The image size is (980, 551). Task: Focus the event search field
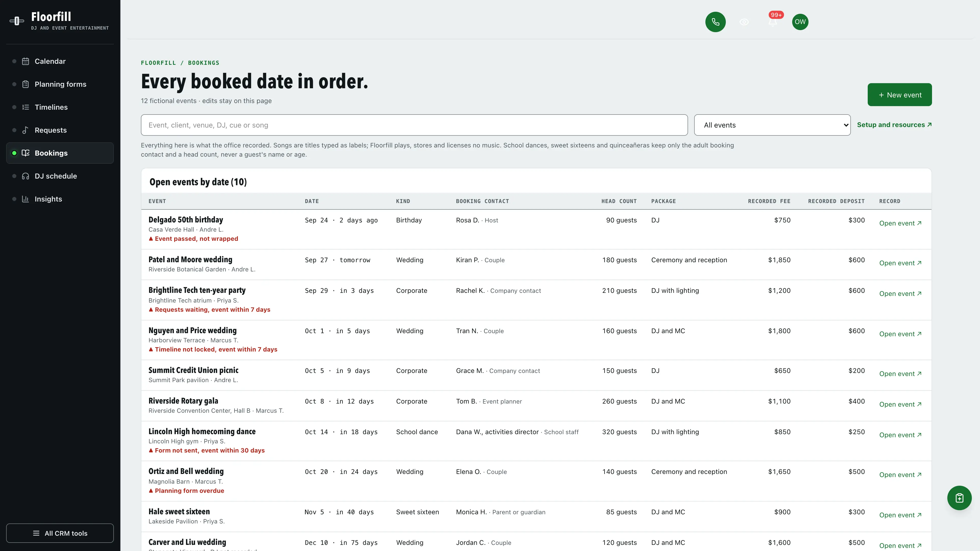click(x=414, y=125)
